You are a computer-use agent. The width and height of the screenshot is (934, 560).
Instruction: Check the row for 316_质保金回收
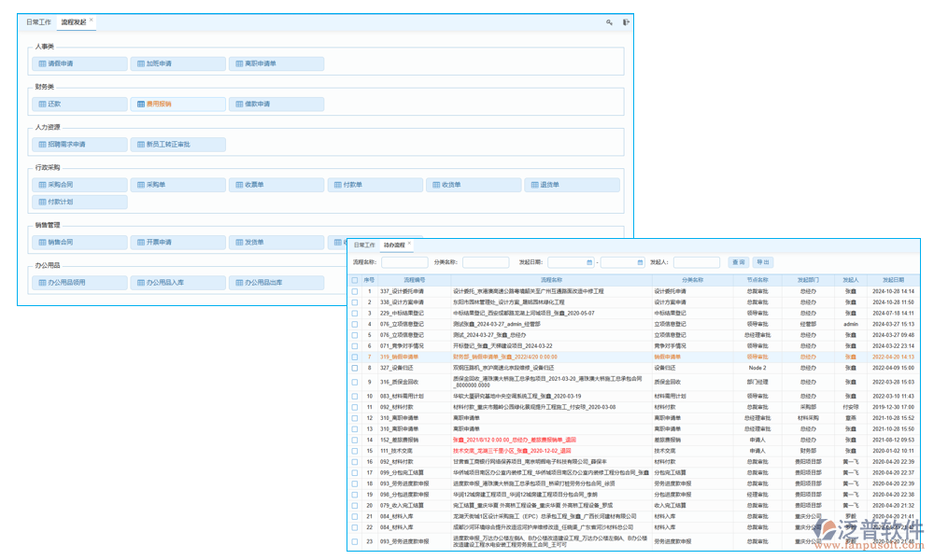coord(355,383)
